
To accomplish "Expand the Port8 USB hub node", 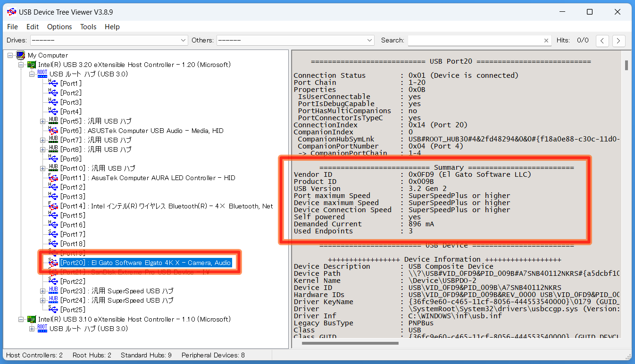I will [43, 149].
